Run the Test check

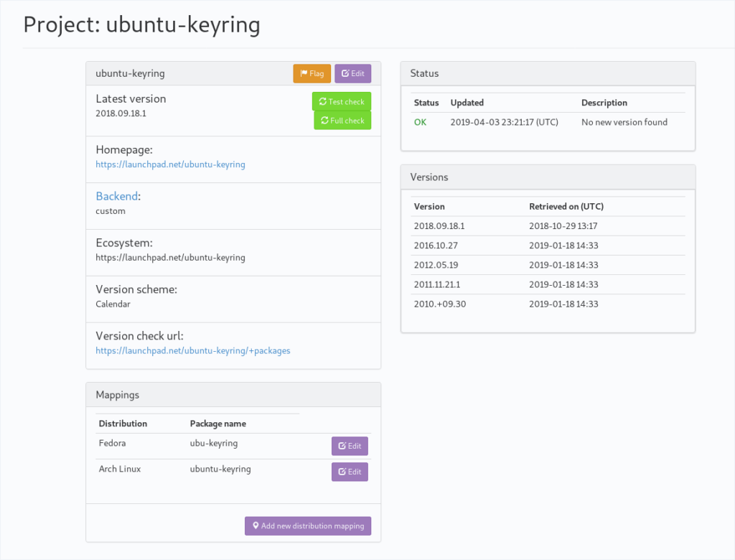(x=341, y=101)
